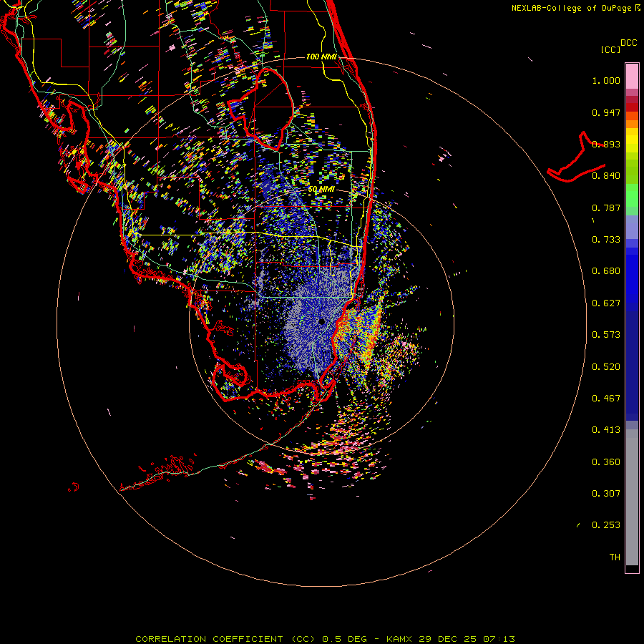Select the 0.467 scale value
Screen dimensions: 644x644
606,399
